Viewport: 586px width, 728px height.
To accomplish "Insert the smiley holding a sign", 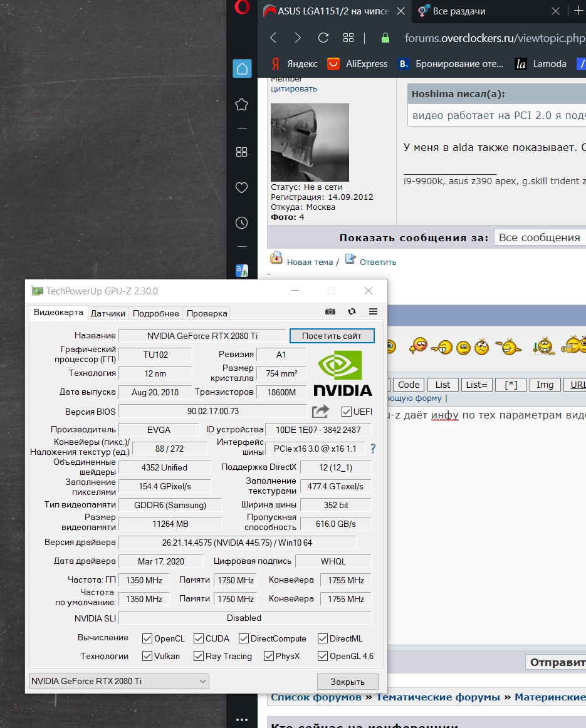I will click(x=543, y=346).
